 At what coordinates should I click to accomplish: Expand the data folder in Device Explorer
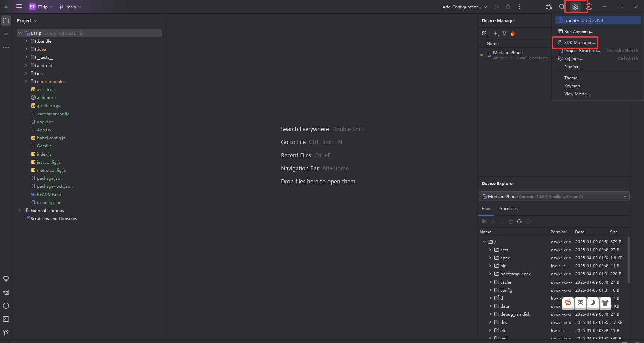click(x=490, y=306)
